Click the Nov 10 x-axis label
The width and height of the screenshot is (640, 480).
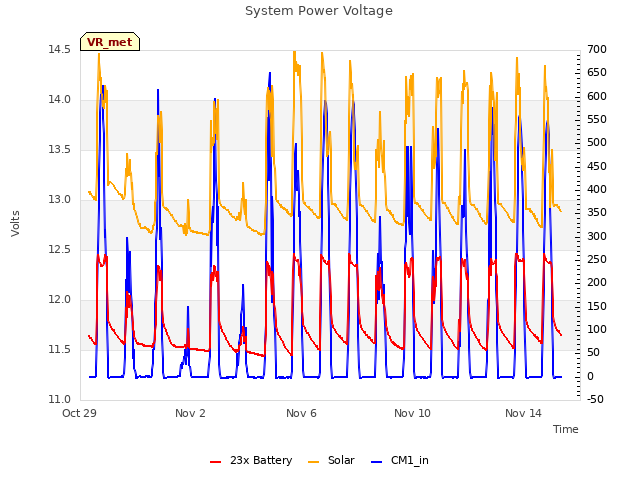tap(412, 413)
